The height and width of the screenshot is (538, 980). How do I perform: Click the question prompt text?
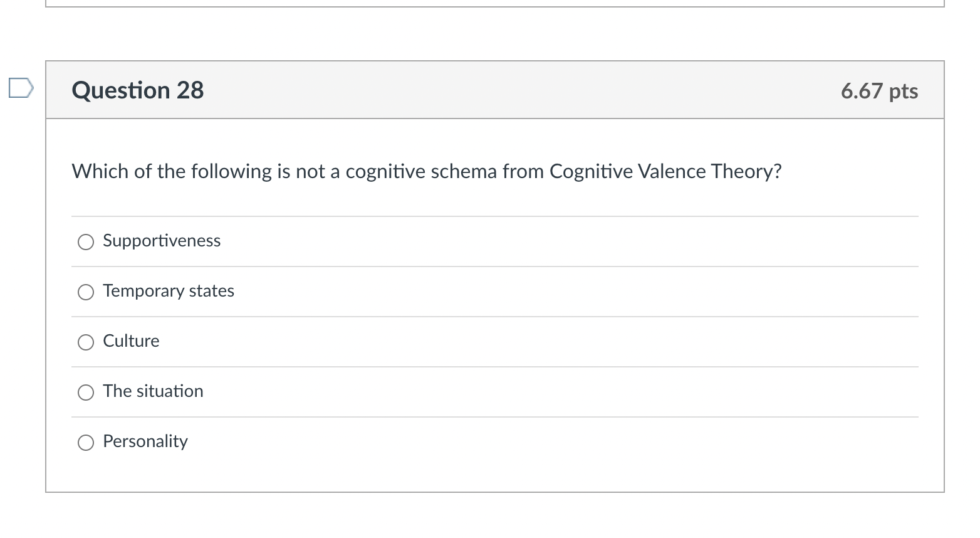pyautogui.click(x=426, y=171)
